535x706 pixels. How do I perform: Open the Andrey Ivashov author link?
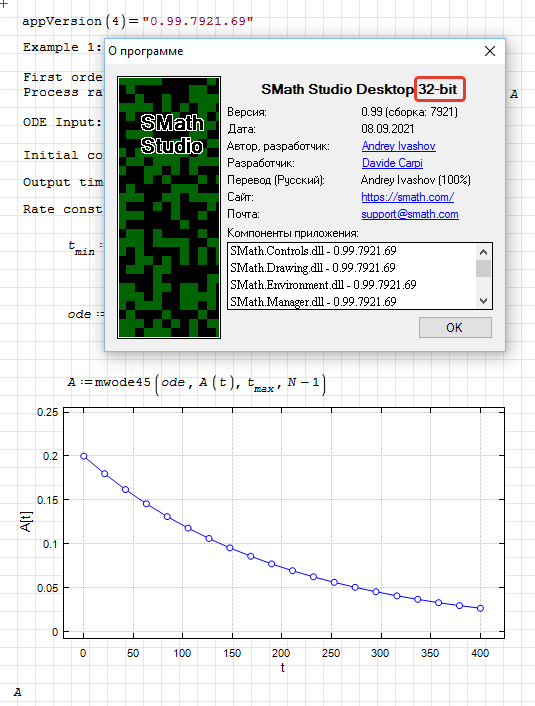pos(399,146)
